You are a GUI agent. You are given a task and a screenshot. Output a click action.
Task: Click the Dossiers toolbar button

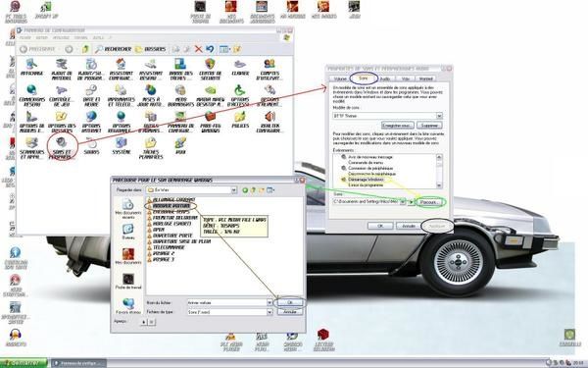pyautogui.click(x=150, y=49)
